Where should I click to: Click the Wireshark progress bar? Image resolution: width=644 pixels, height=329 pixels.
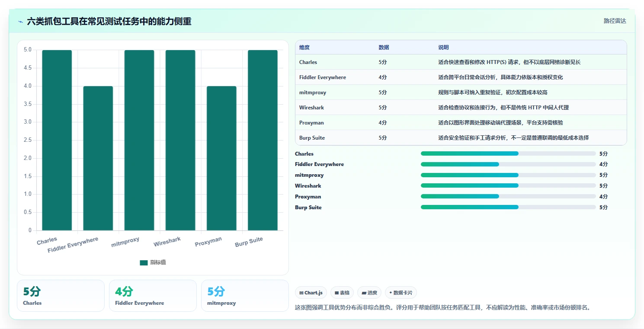click(508, 185)
